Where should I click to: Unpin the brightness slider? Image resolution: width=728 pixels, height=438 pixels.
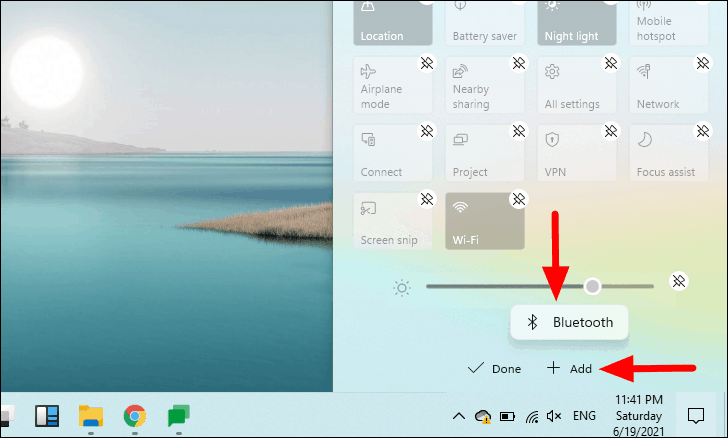click(x=679, y=281)
